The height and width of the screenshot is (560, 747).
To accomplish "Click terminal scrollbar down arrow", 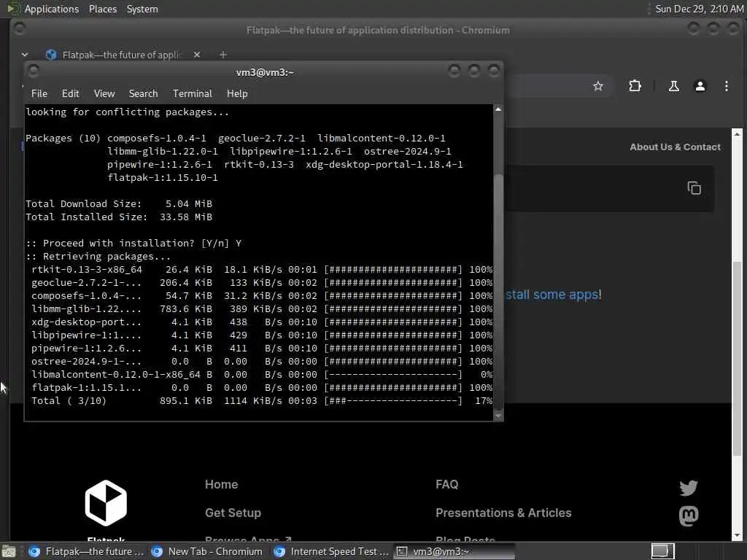I will (x=498, y=416).
